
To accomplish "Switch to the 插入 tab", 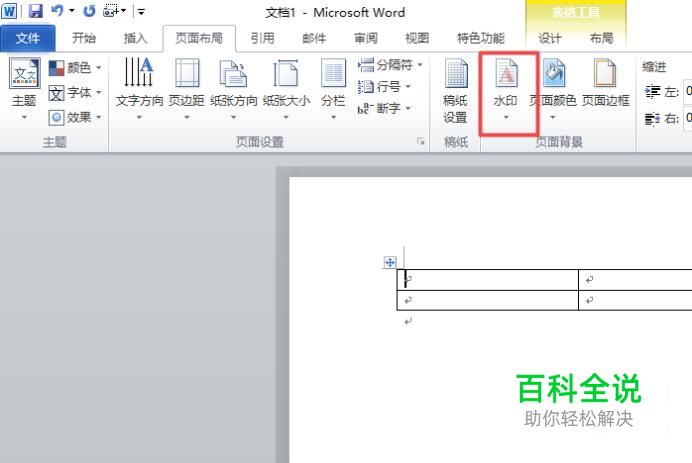I will pos(135,38).
